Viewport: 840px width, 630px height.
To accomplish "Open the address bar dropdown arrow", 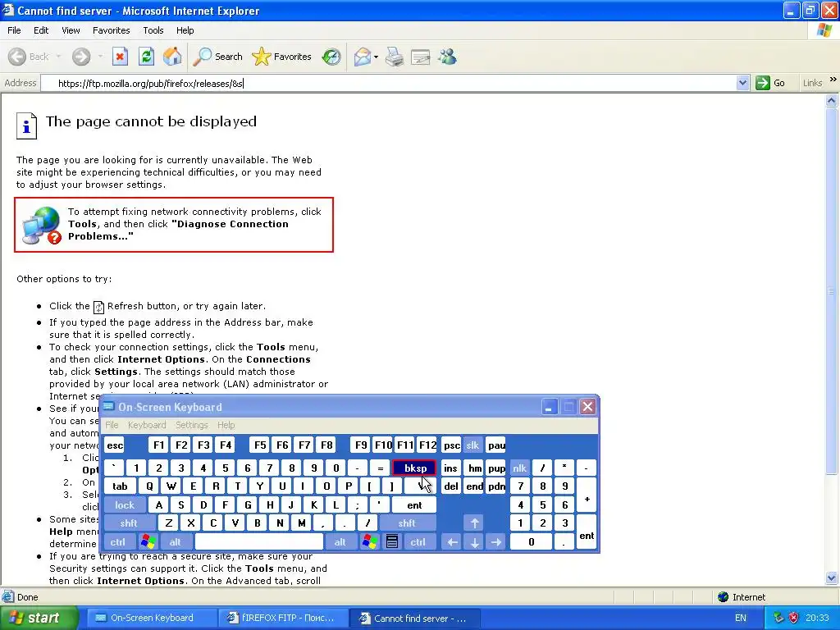I will (742, 83).
